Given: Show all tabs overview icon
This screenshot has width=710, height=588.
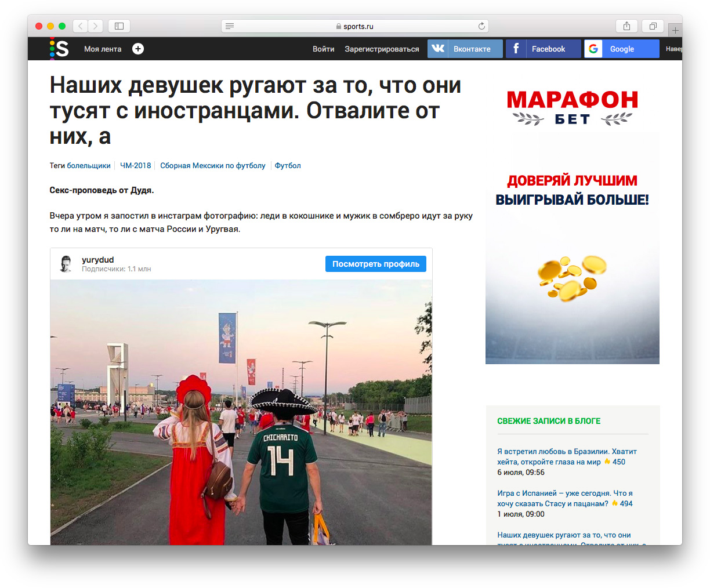Looking at the screenshot, I should 653,26.
